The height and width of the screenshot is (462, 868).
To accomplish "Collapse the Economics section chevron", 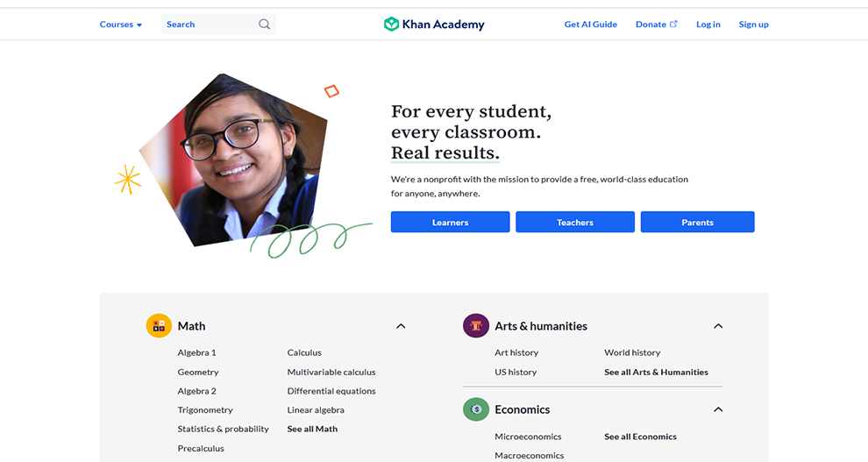I will (x=718, y=409).
